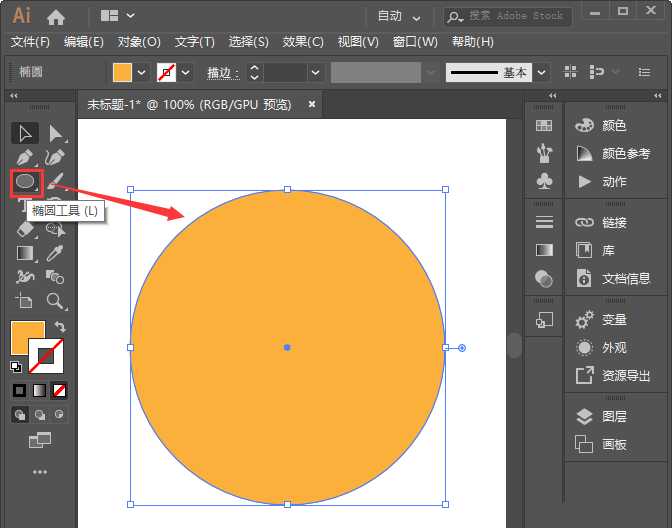
Task: Select the black arrow Selection tool
Action: [x=25, y=133]
